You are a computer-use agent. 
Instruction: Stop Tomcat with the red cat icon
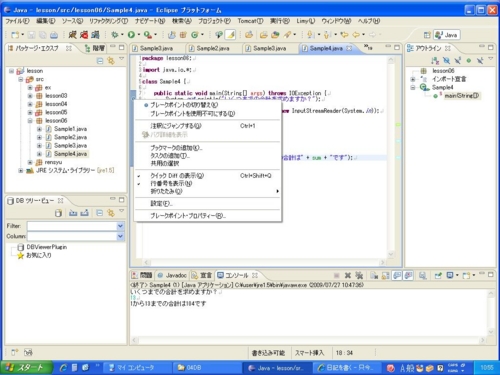click(84, 35)
